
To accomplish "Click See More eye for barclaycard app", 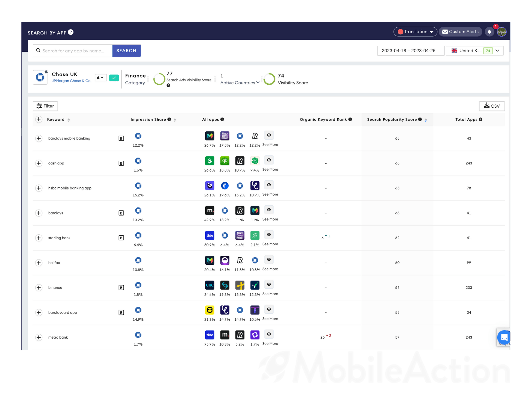I will (269, 309).
